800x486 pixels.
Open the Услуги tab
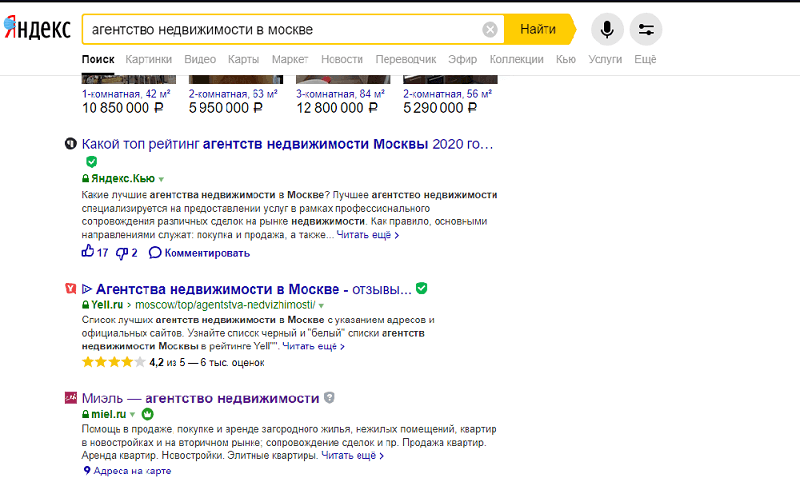605,59
